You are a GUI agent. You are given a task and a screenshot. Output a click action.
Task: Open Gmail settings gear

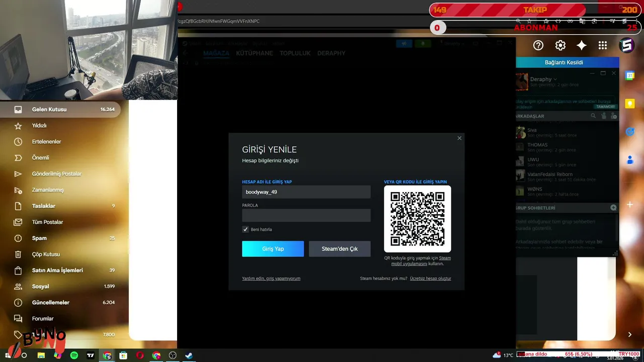coord(560,45)
